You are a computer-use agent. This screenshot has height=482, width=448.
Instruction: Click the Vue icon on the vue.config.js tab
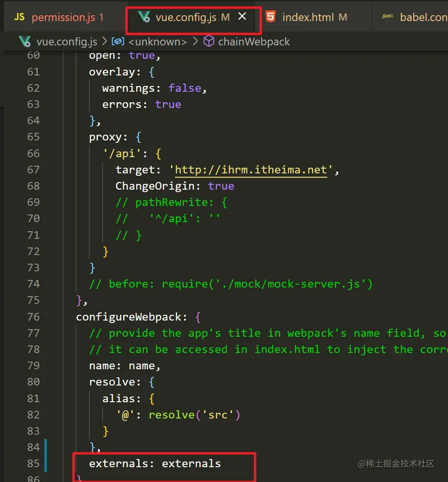[x=144, y=17]
